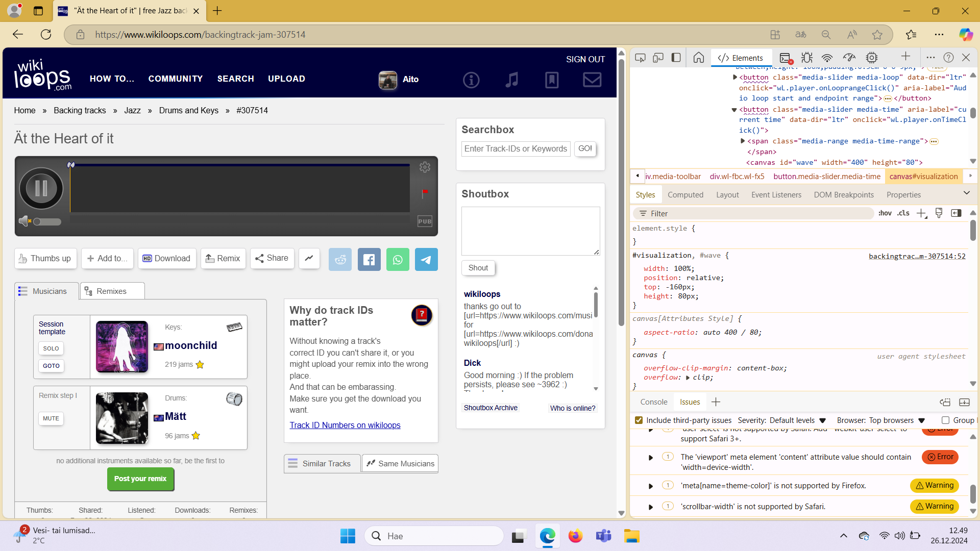This screenshot has height=551, width=980.
Task: Expand the viewport meta element issue
Action: pos(651,458)
